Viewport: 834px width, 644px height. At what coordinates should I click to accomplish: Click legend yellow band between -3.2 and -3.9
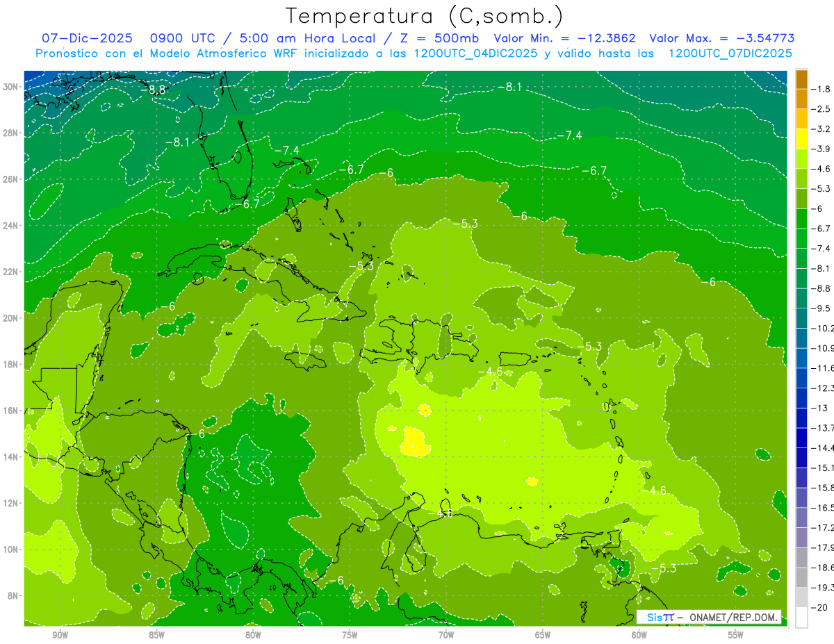(801, 139)
